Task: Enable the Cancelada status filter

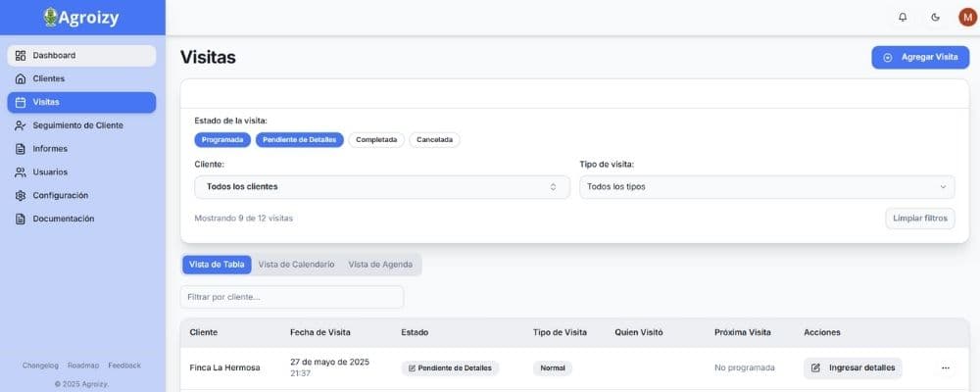Action: pos(434,140)
